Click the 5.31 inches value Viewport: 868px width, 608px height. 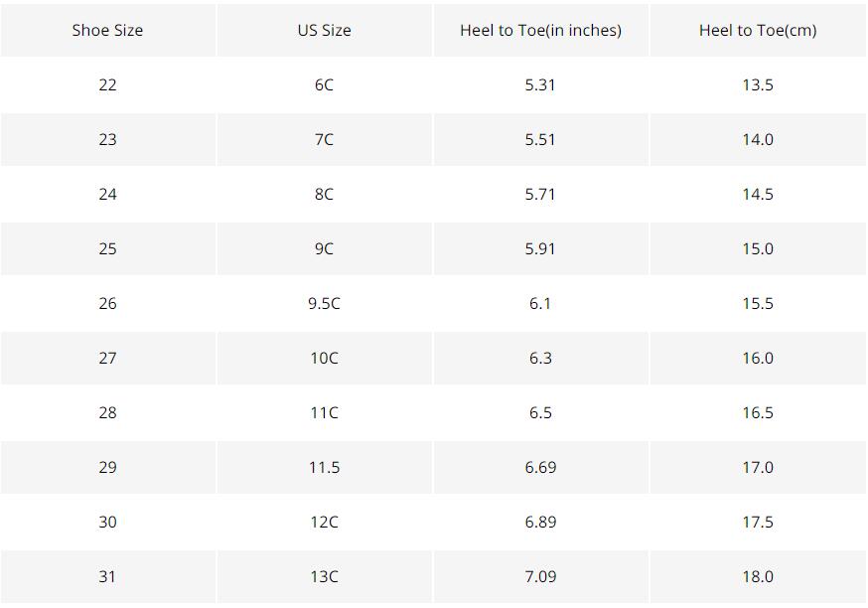[540, 84]
